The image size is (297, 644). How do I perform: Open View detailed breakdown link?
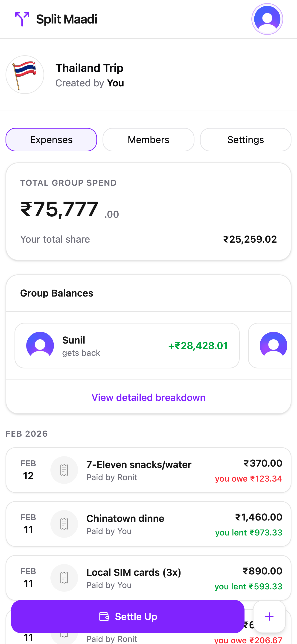(x=148, y=397)
